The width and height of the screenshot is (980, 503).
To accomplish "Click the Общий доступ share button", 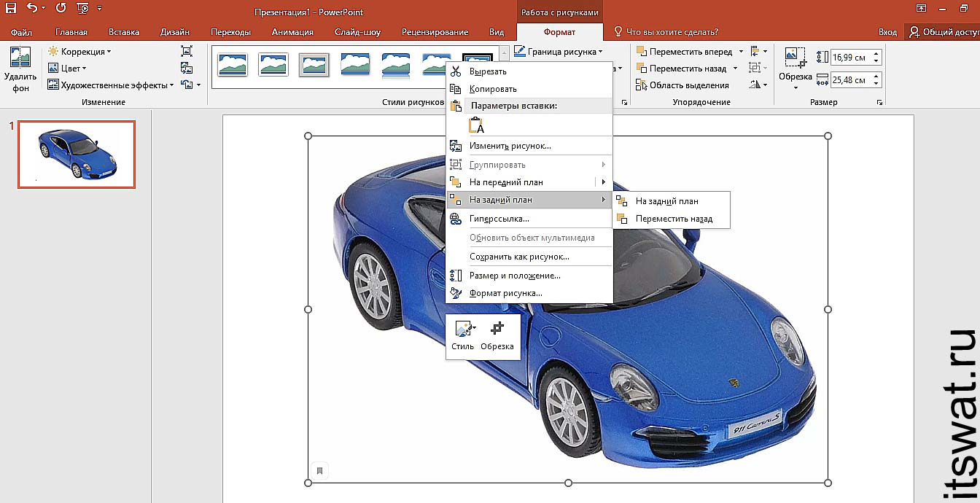I will (x=942, y=32).
